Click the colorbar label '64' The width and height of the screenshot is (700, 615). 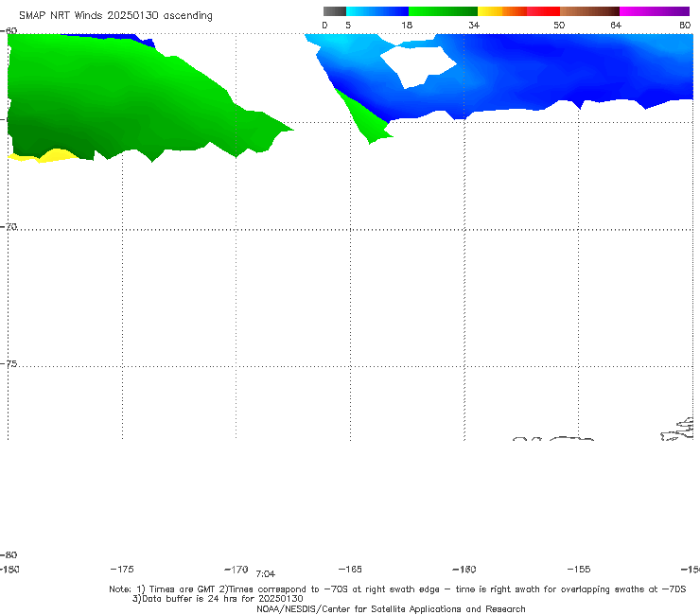click(x=616, y=25)
